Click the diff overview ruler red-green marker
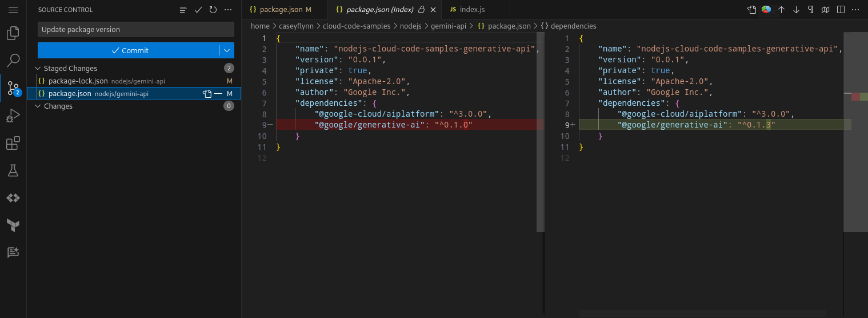Image resolution: width=868 pixels, height=318 pixels. pos(859,96)
